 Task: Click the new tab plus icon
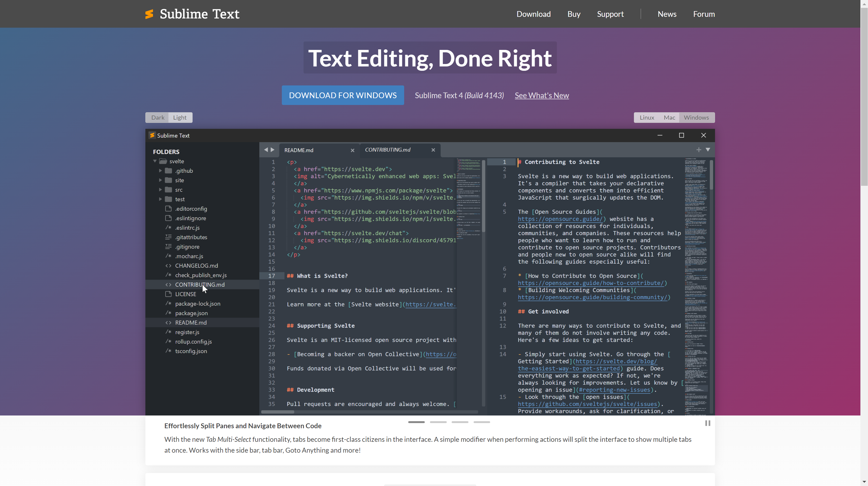(x=698, y=150)
